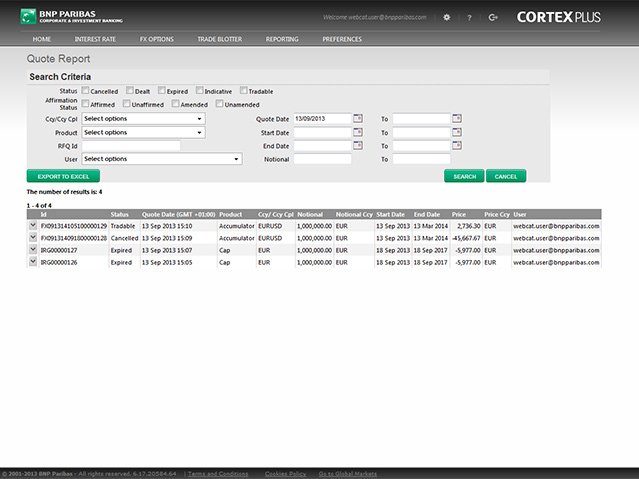Image resolution: width=639 pixels, height=479 pixels.
Task: Open calendar for Quote Date To
Action: [x=457, y=119]
